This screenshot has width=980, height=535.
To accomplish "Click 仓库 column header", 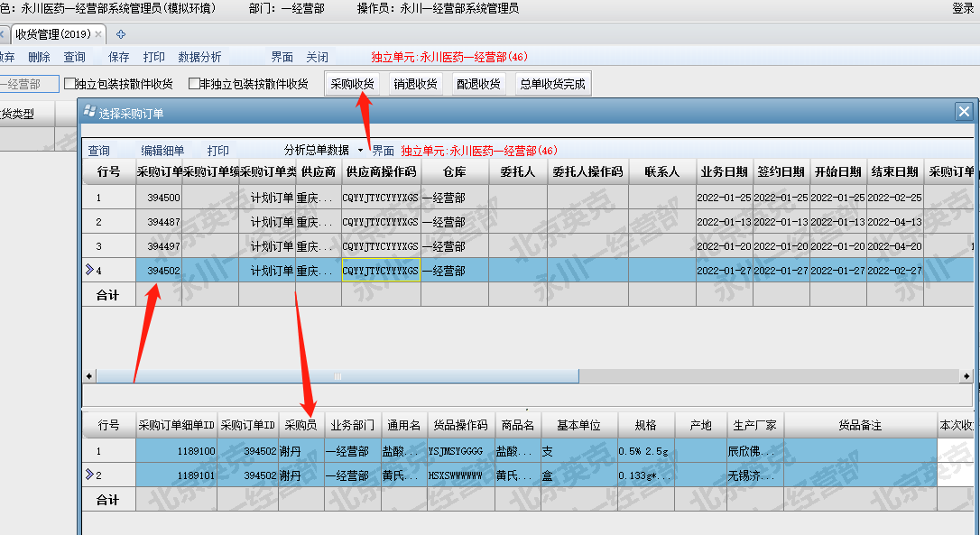I will 455,171.
